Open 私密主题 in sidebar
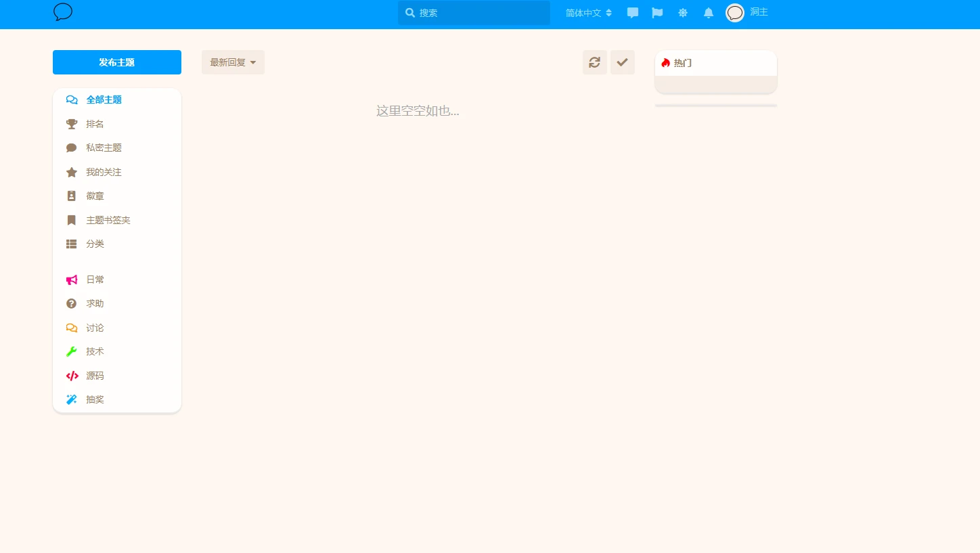This screenshot has height=553, width=980. coord(104,148)
